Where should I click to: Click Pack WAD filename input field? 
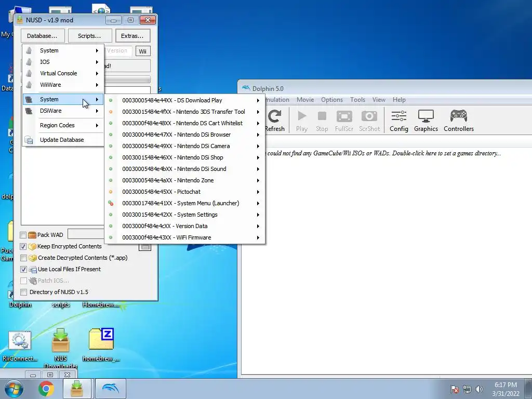point(86,234)
